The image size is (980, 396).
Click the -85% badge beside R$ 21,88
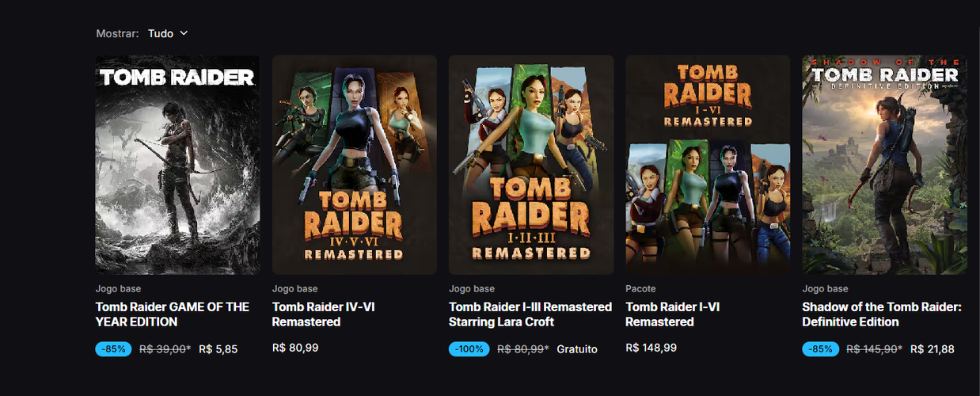pos(820,349)
